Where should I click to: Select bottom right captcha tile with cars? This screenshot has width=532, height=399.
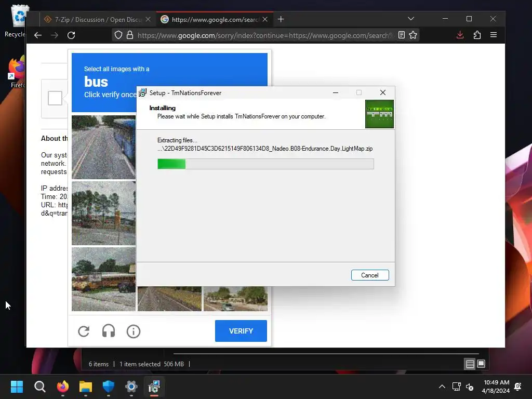pyautogui.click(x=235, y=299)
